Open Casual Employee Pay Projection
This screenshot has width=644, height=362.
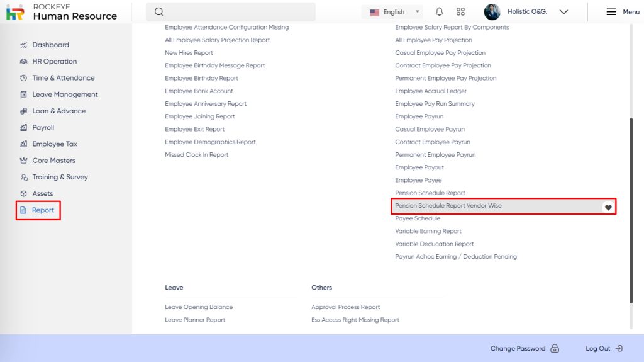440,53
